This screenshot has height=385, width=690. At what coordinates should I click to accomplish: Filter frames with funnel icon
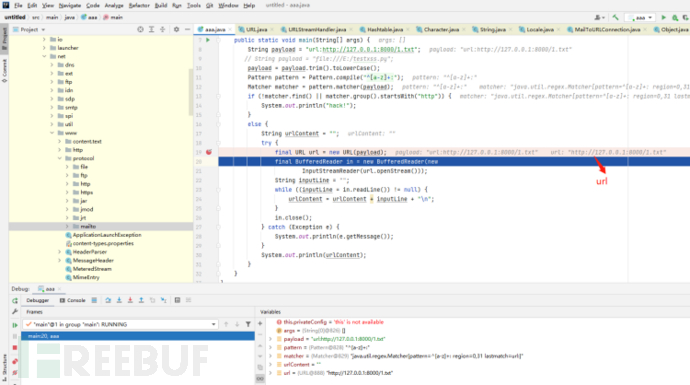tap(248, 324)
